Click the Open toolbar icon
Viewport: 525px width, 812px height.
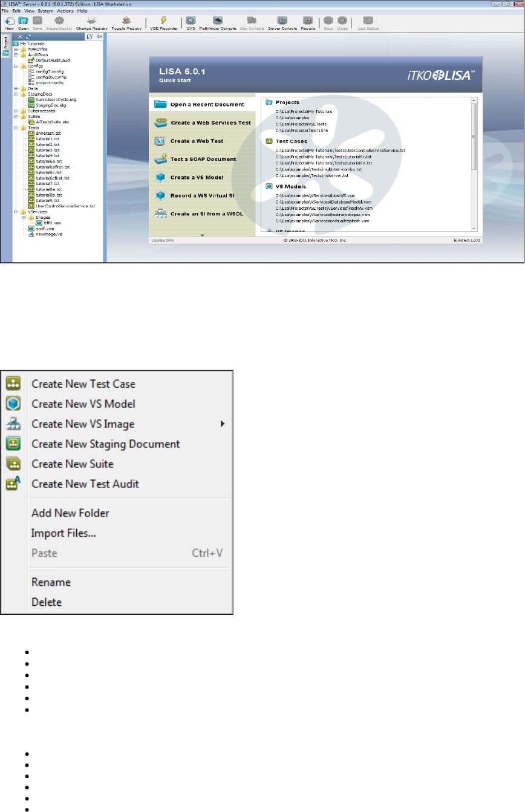point(23,21)
